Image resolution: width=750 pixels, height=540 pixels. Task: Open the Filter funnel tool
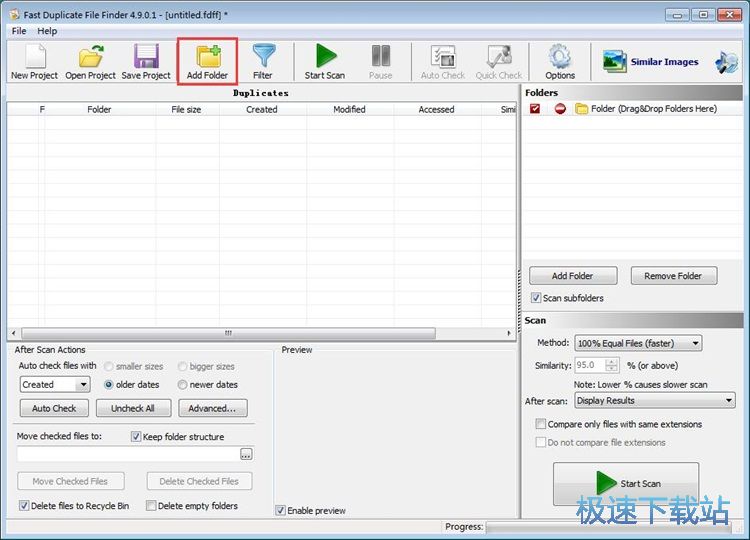click(x=263, y=61)
